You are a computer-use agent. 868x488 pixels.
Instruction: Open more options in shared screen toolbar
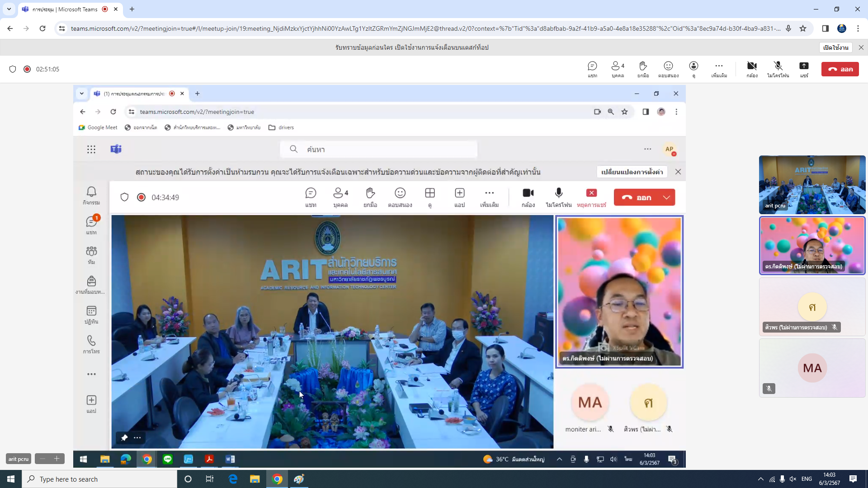pyautogui.click(x=489, y=197)
